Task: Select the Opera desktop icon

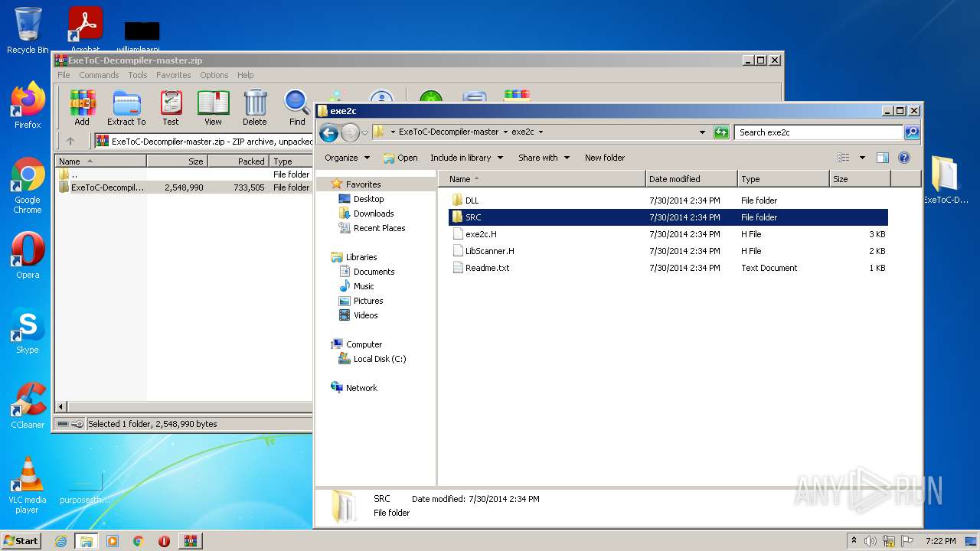Action: pos(28,256)
